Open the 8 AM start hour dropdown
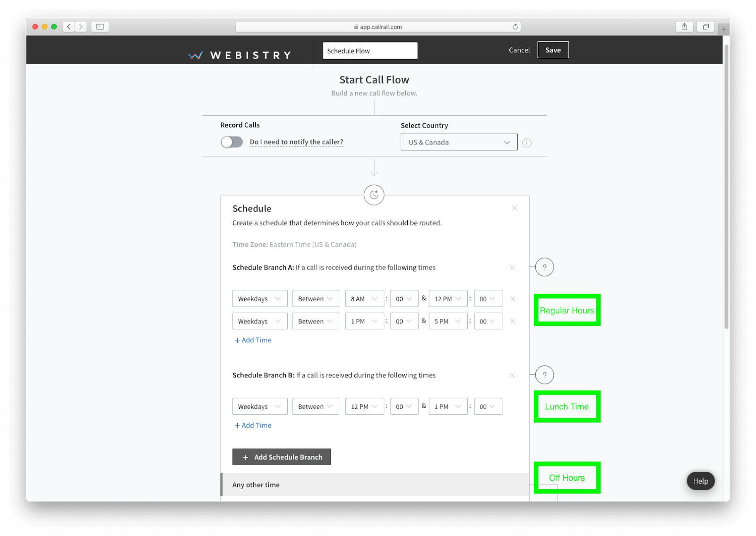 click(x=364, y=299)
